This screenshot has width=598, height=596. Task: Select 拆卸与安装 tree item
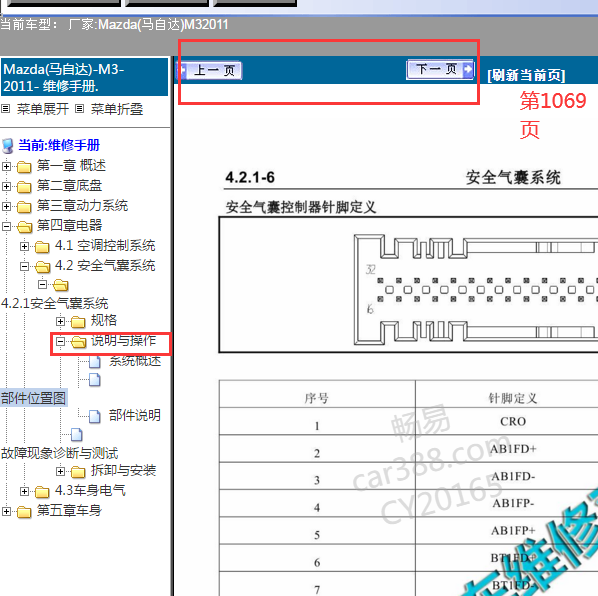pos(123,471)
